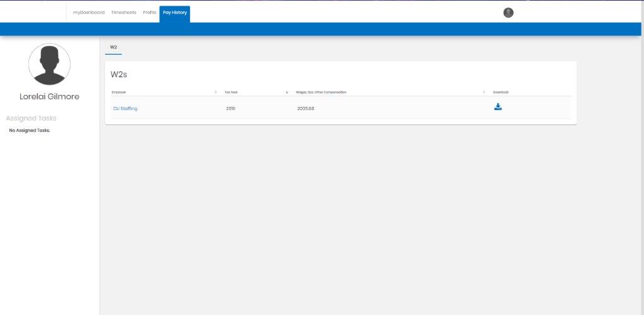Sort by Wages column sort arrows
The width and height of the screenshot is (644, 315).
484,92
